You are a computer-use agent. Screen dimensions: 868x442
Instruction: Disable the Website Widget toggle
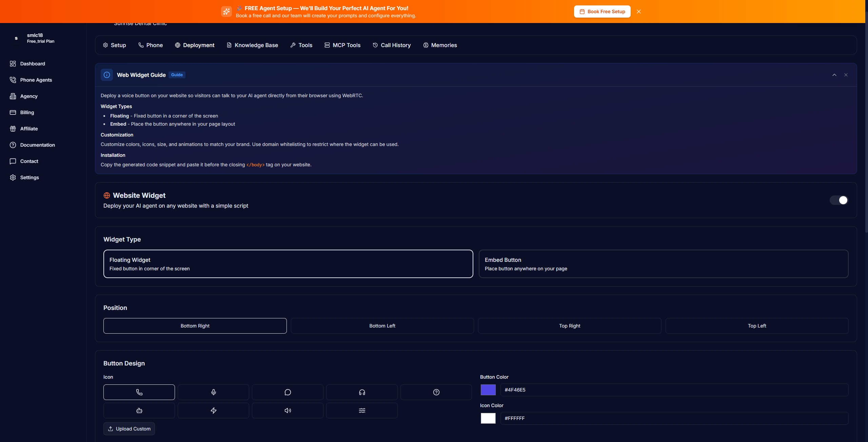point(839,200)
